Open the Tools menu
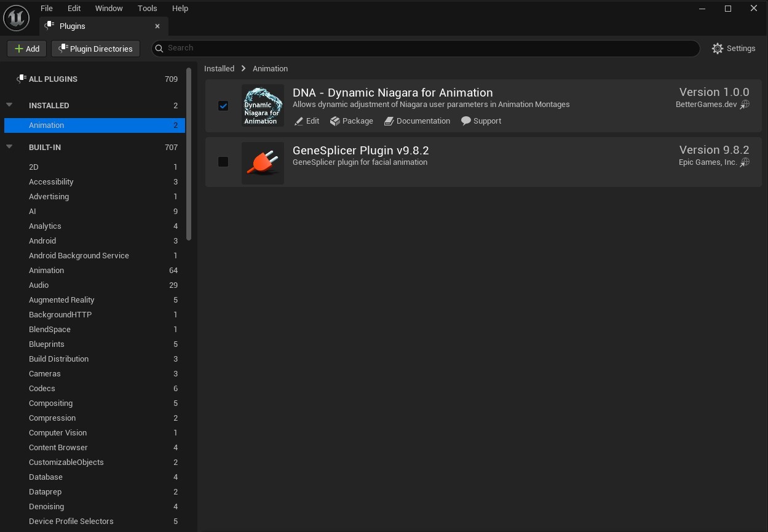The image size is (768, 532). [x=147, y=8]
